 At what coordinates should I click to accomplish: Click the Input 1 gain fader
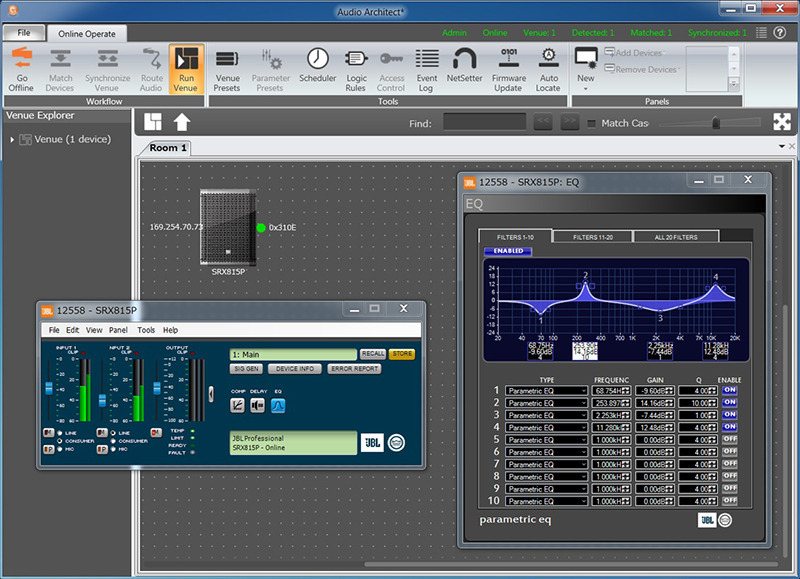point(49,388)
